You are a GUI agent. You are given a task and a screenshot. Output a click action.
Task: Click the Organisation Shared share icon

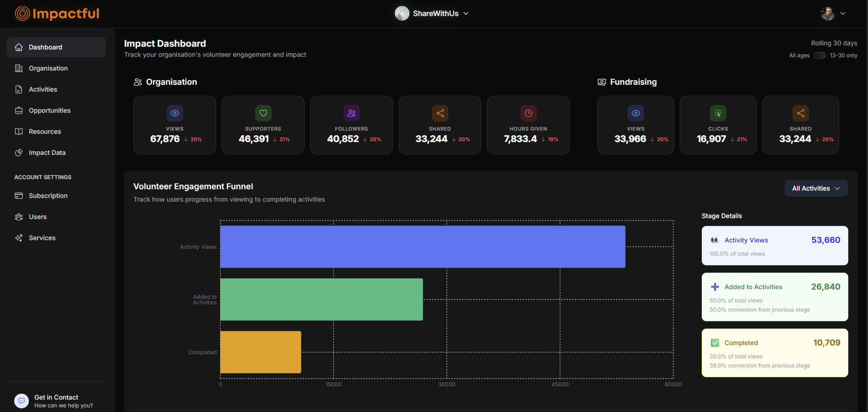click(x=440, y=113)
